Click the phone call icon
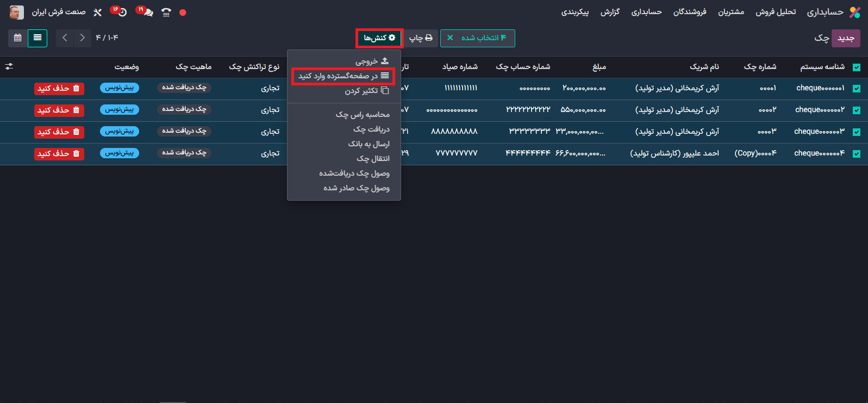The width and height of the screenshot is (868, 403). [x=166, y=13]
